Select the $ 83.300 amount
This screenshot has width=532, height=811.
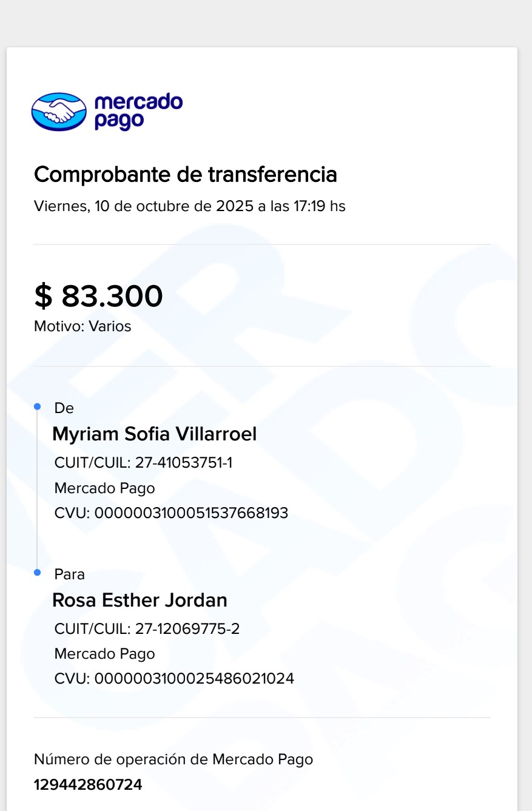click(98, 296)
